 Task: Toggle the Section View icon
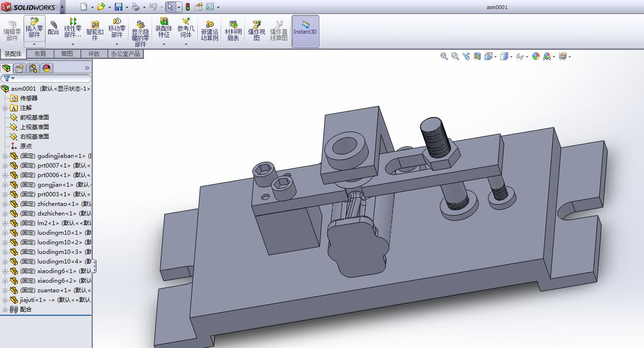coord(477,56)
